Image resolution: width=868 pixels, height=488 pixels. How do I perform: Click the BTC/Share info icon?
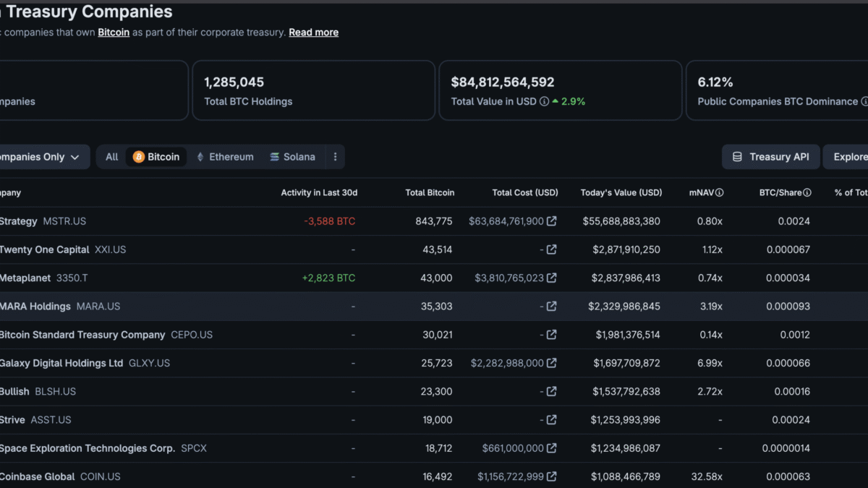[807, 192]
